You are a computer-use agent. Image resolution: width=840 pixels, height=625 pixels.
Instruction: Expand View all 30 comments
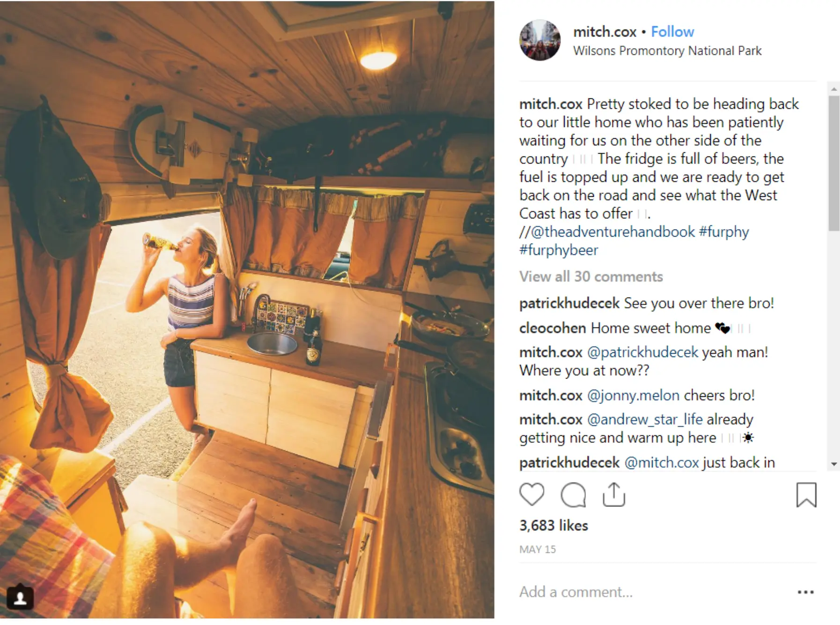click(591, 276)
